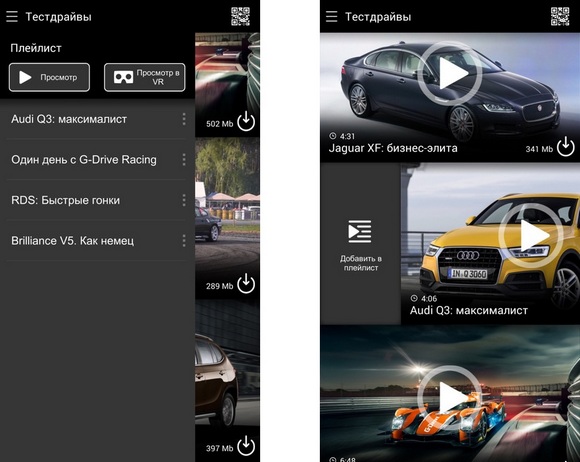Screen dimensions: 580x462
Task: Open hamburger menu in right screen
Action: (331, 17)
